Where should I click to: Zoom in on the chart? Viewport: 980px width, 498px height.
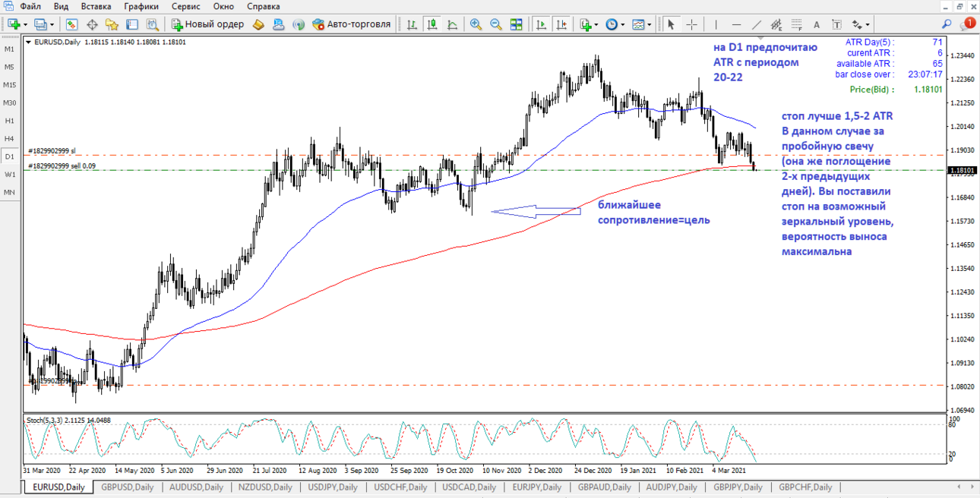pos(476,24)
